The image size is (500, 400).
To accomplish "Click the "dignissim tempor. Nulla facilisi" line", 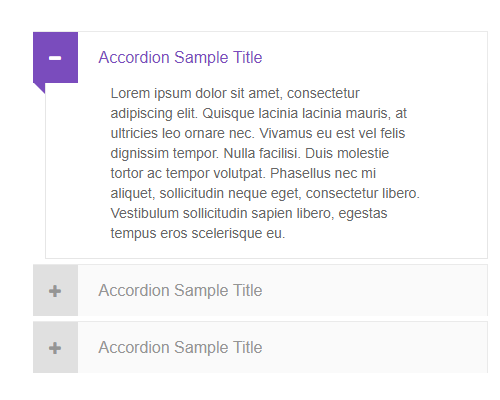I will (250, 153).
